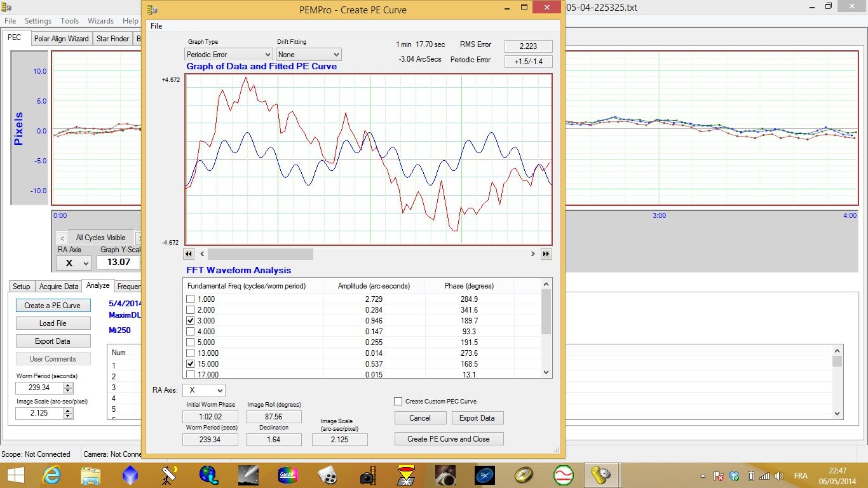The width and height of the screenshot is (868, 488).
Task: Click the graph scrollbar right arrow
Action: coord(533,254)
